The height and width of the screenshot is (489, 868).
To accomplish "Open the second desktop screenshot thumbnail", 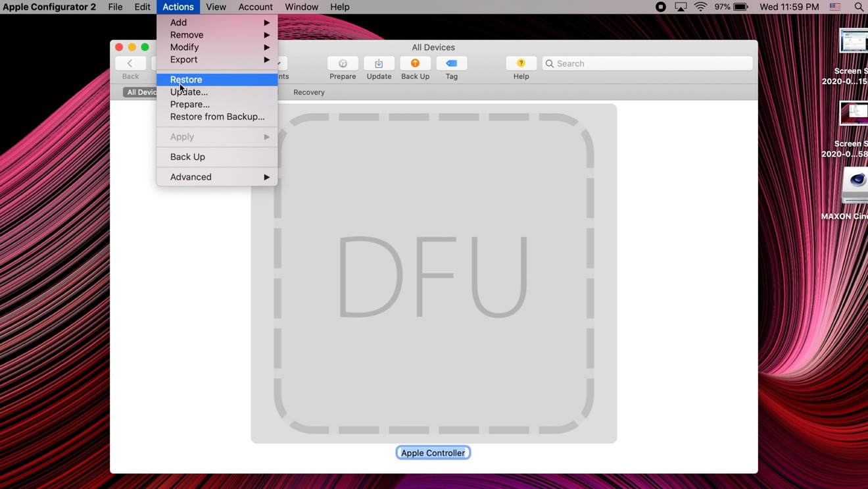I will 854,113.
